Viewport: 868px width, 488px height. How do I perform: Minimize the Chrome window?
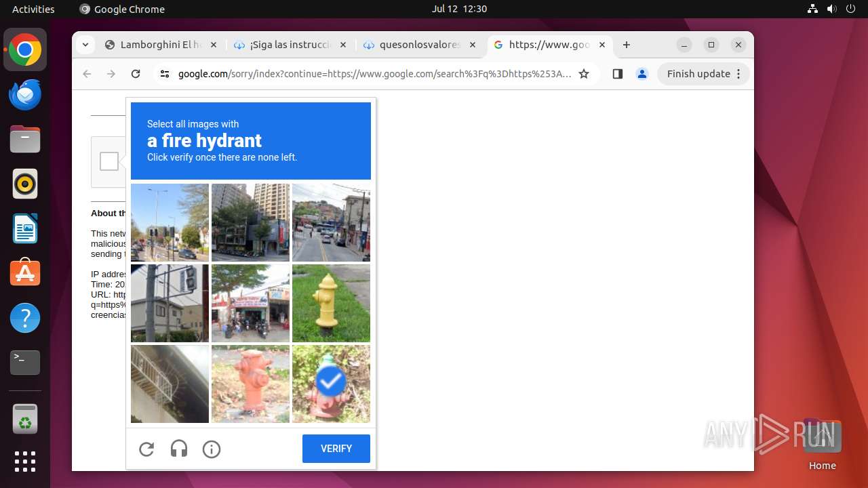684,45
